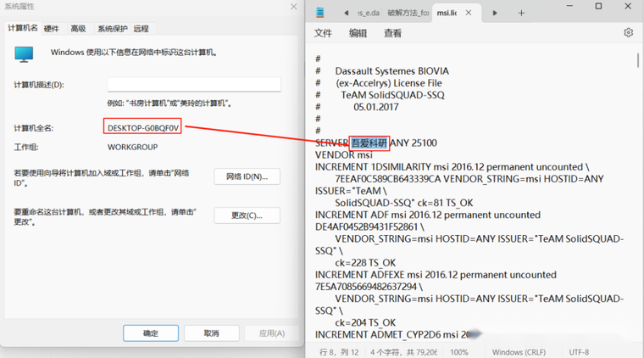Click the 'TeAM SolidSQUAD-SSQ' comment line

click(392, 95)
